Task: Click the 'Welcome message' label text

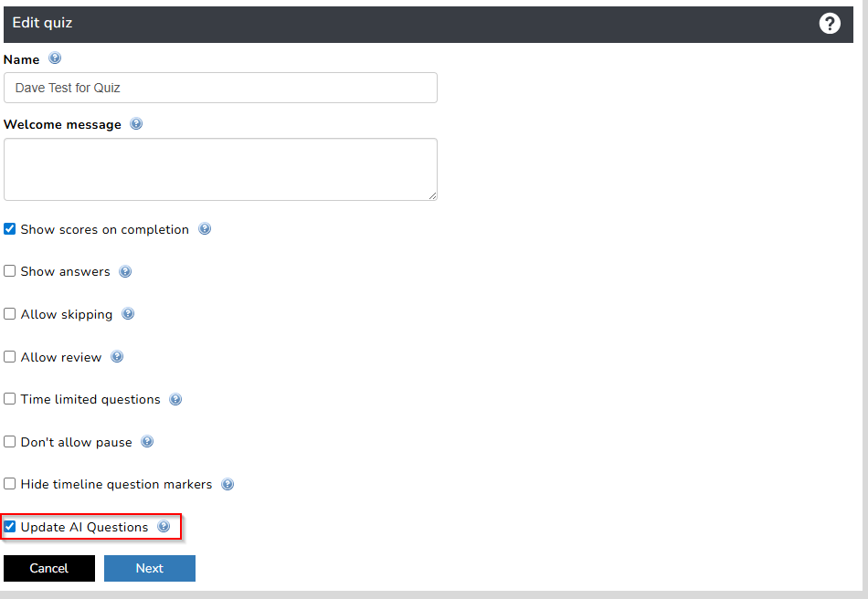Action: (62, 124)
